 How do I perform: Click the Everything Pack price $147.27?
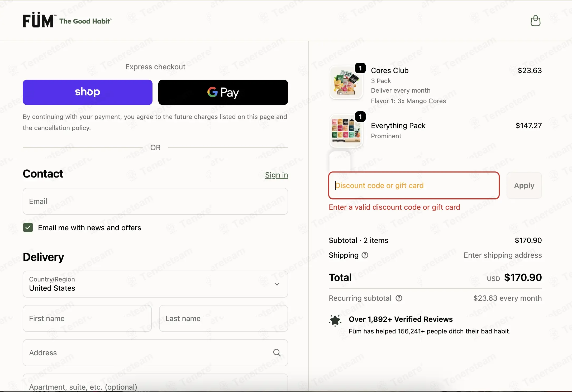529,126
